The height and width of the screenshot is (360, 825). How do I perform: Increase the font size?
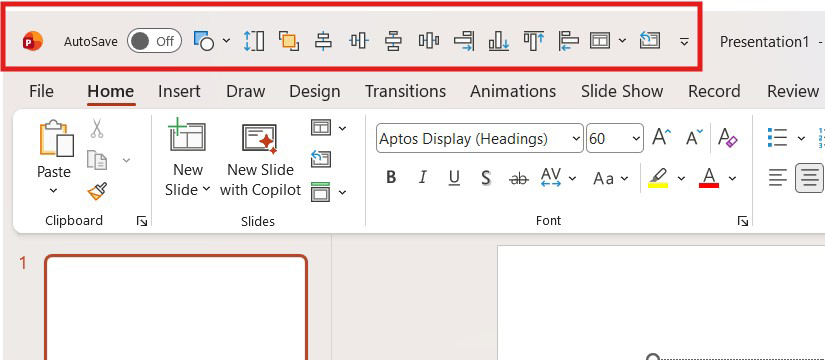point(661,138)
